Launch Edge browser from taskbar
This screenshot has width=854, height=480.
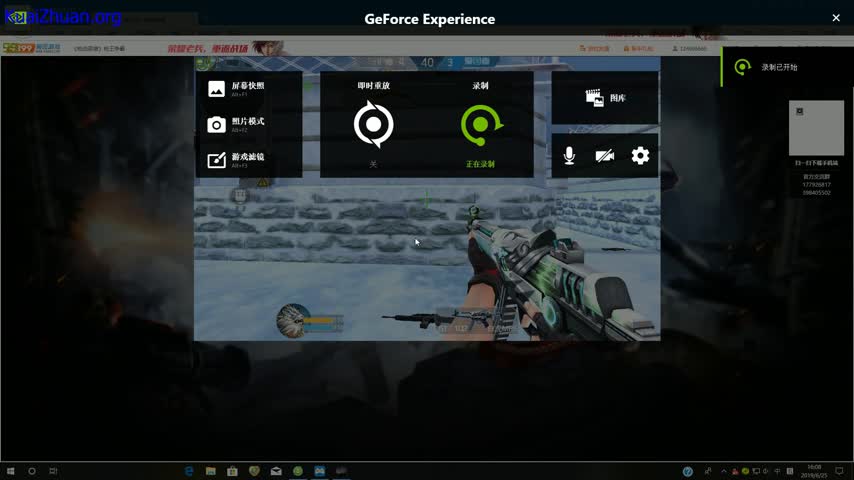pyautogui.click(x=189, y=471)
